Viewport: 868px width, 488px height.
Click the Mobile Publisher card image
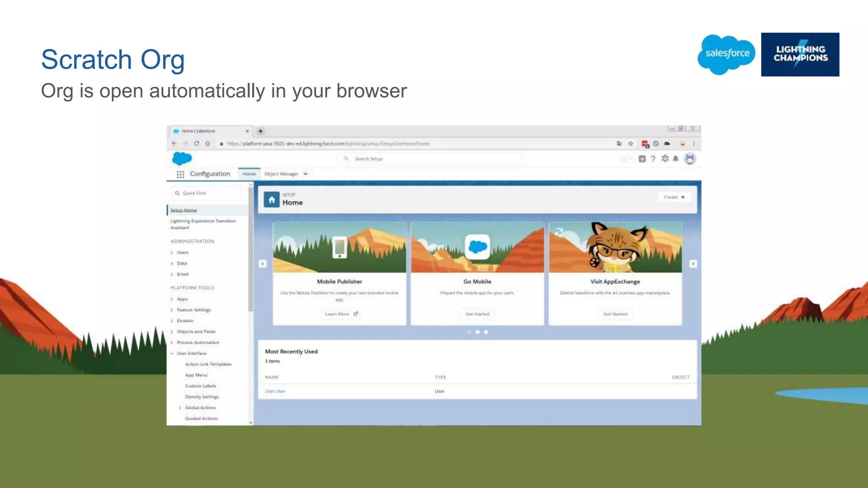click(x=339, y=247)
